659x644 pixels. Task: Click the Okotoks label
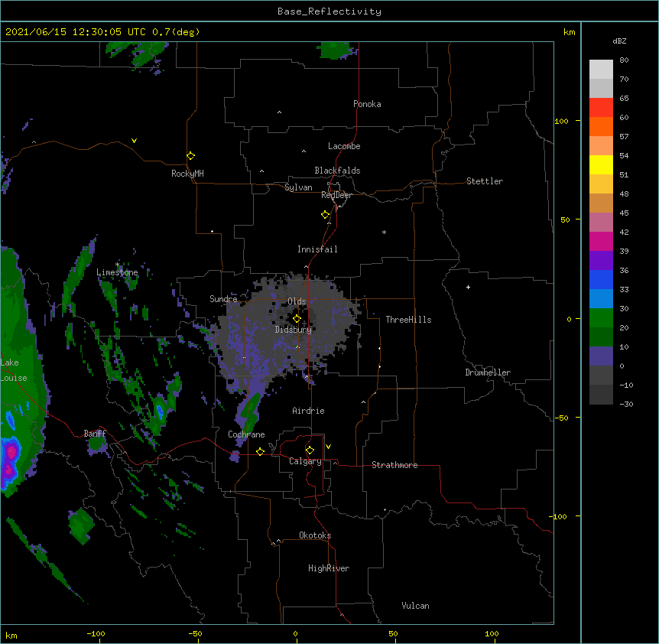coord(315,535)
